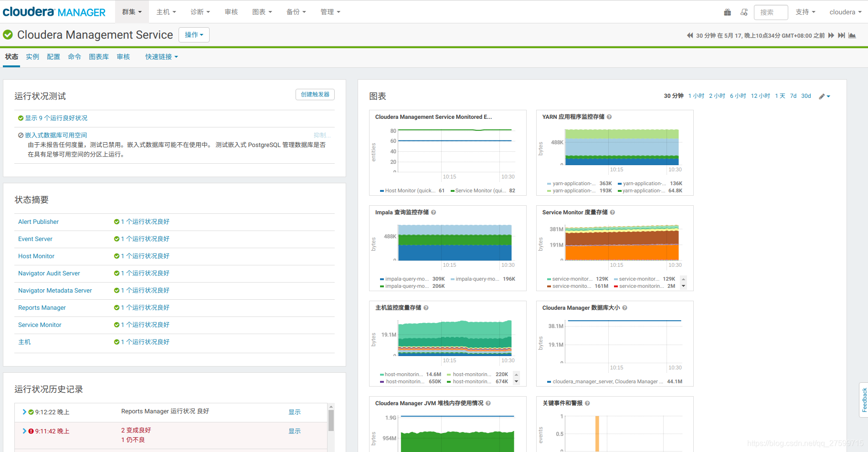Open the 群集 menu
Viewport: 868px width, 452px height.
coord(132,12)
